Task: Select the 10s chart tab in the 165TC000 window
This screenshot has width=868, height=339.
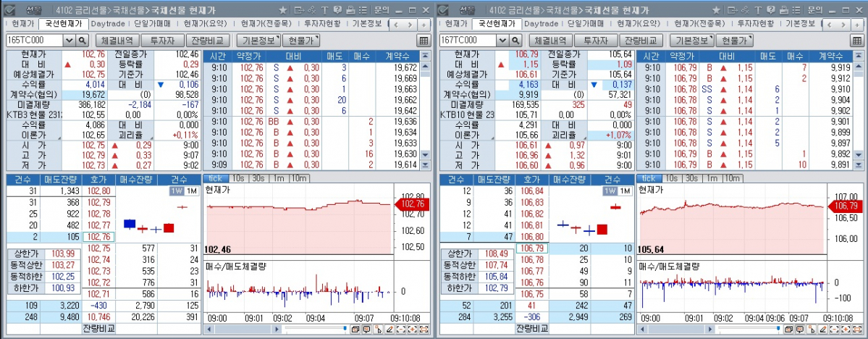Action: click(x=237, y=177)
